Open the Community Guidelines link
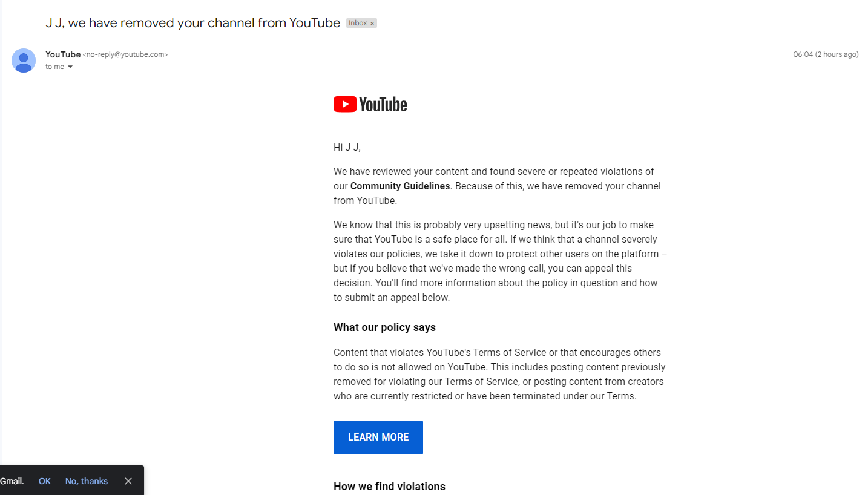Screen dimensions: 868x495 click(x=400, y=186)
